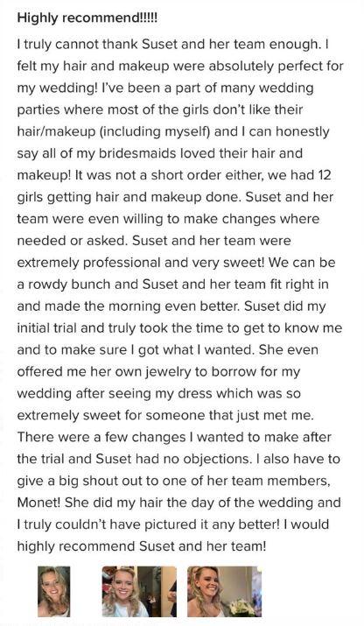The width and height of the screenshot is (364, 626).
Task: Click the "Highly recommend!!!!!" review title
Action: point(87,18)
